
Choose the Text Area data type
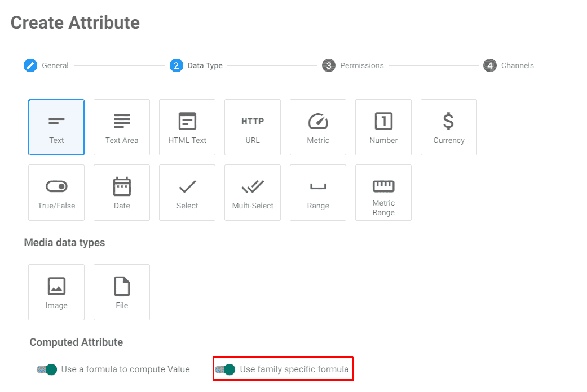pos(122,127)
